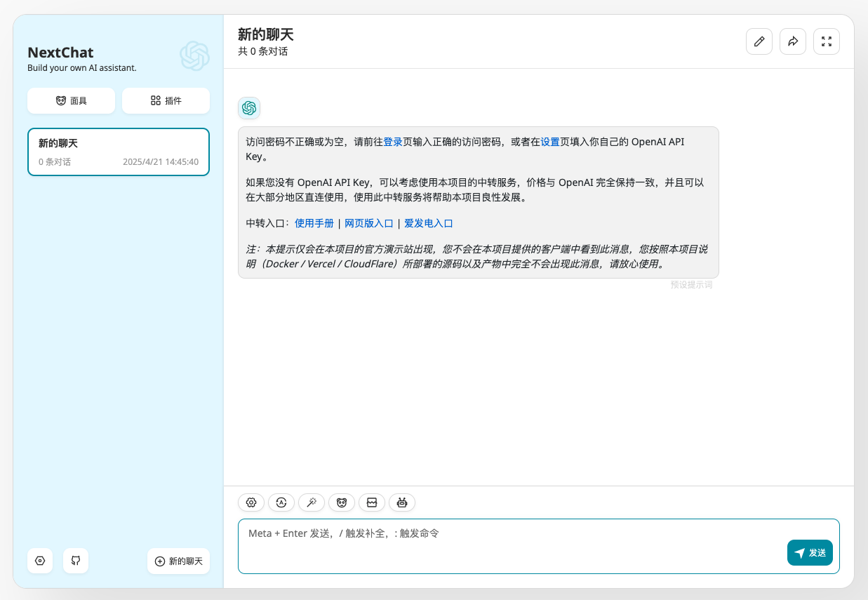
Task: Click the share conversation arrow icon
Action: tap(793, 41)
